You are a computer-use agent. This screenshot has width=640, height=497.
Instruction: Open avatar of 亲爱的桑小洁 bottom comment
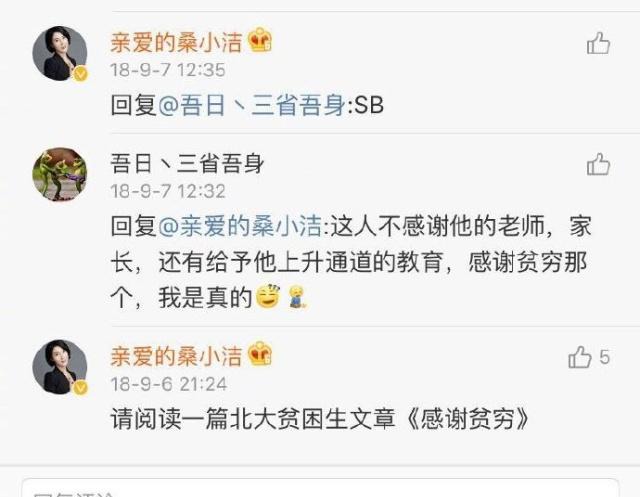60,367
